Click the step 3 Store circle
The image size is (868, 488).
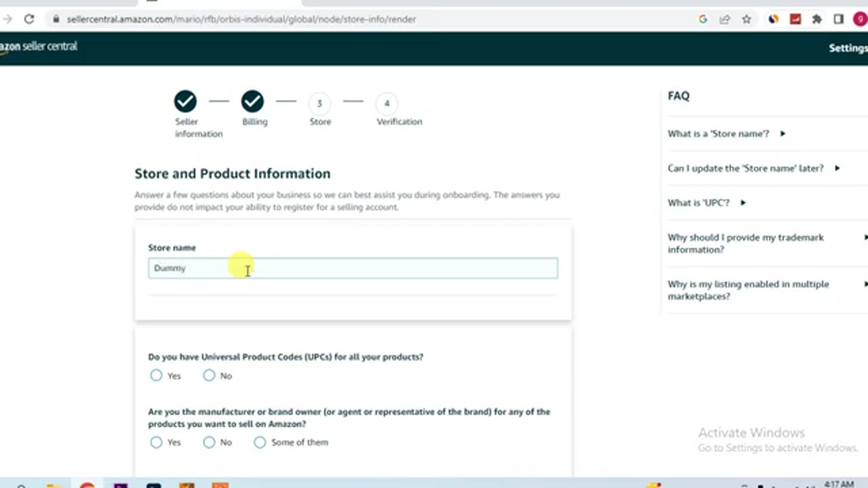click(319, 103)
